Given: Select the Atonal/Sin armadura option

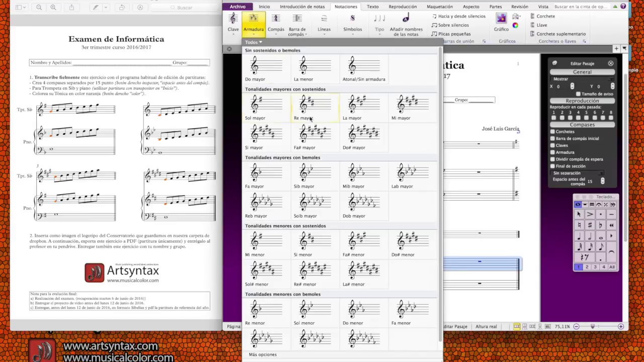Looking at the screenshot, I should click(x=364, y=69).
